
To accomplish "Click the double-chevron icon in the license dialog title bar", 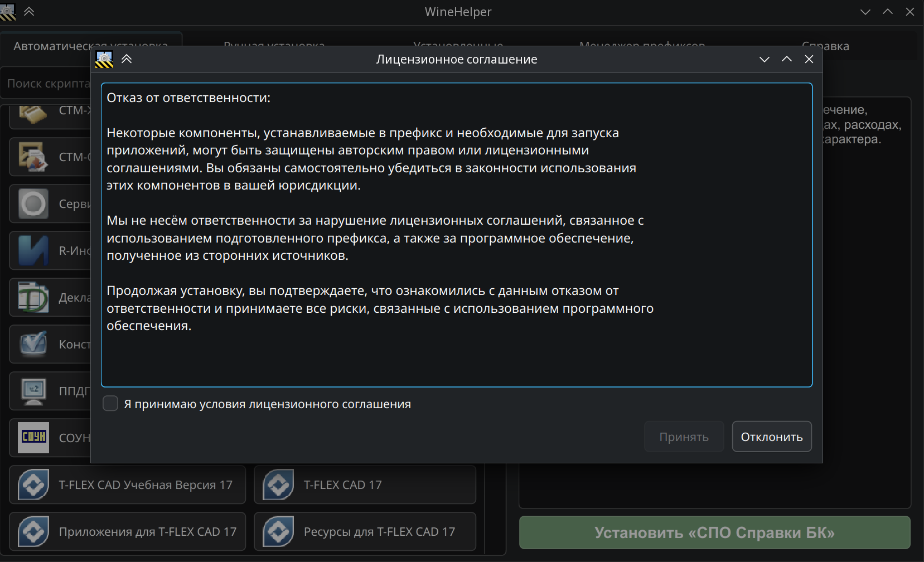I will coord(127,59).
